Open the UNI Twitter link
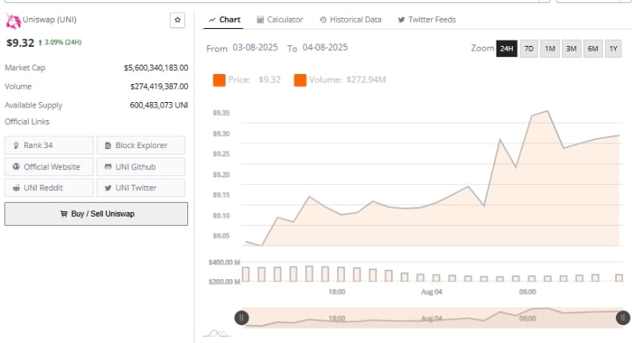Screen dimensions: 644x343 coord(141,188)
